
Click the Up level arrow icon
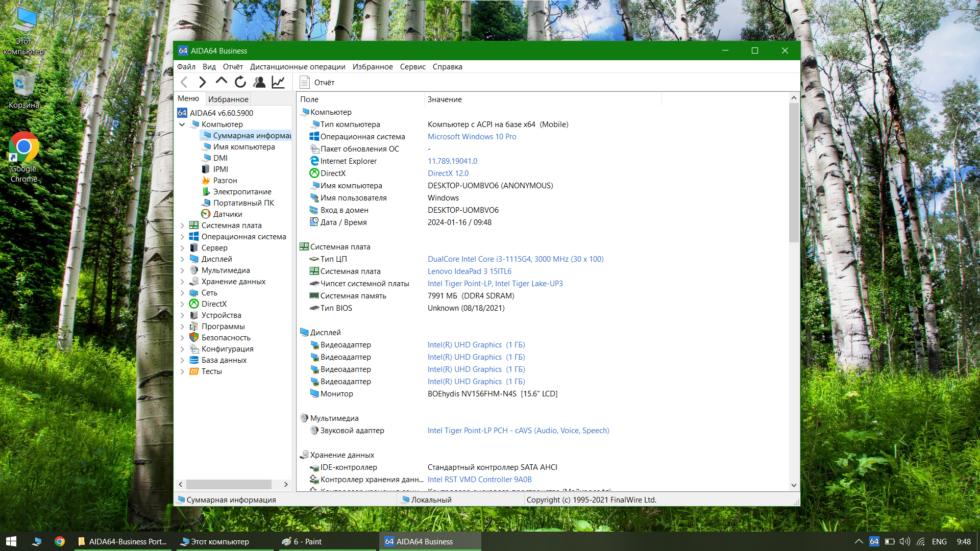[x=221, y=82]
